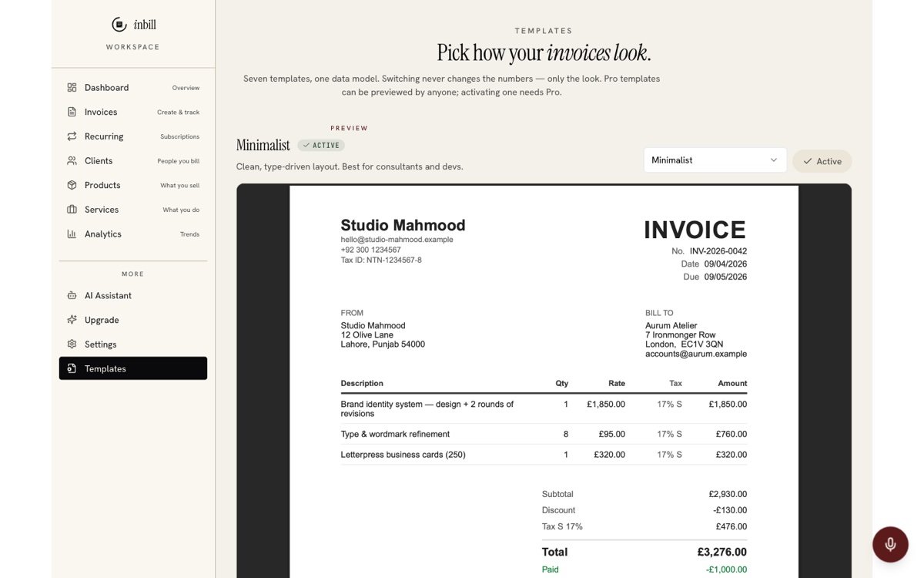924x578 pixels.
Task: Click Letterpress business cards (250) row
Action: pos(544,455)
